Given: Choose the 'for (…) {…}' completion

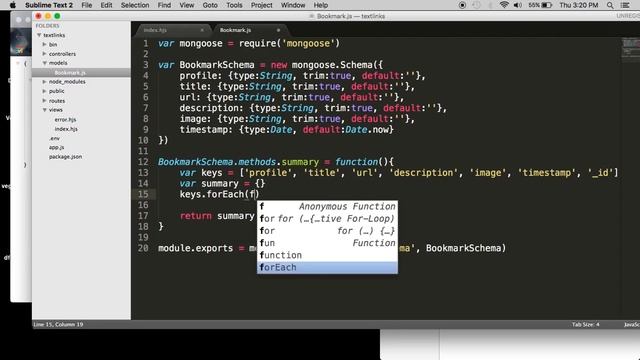Looking at the screenshot, I should point(327,231).
